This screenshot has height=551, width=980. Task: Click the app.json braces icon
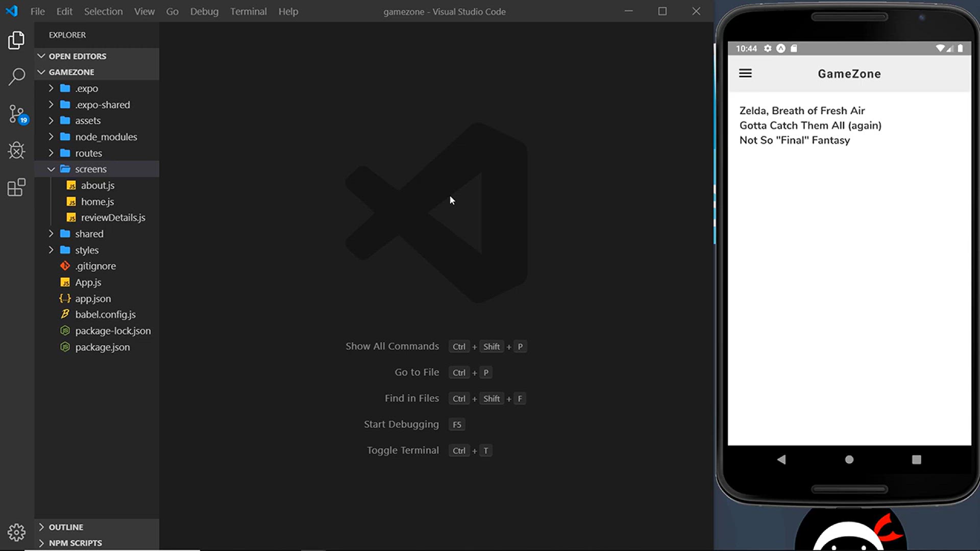(65, 298)
